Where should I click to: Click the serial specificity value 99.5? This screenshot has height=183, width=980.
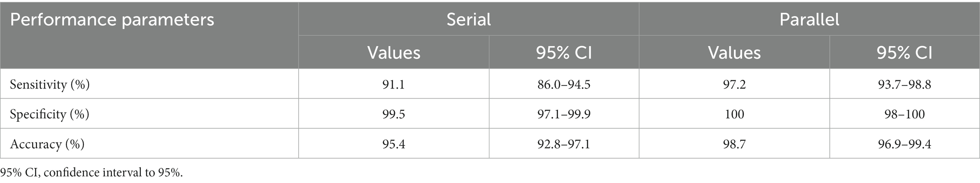[x=394, y=114]
